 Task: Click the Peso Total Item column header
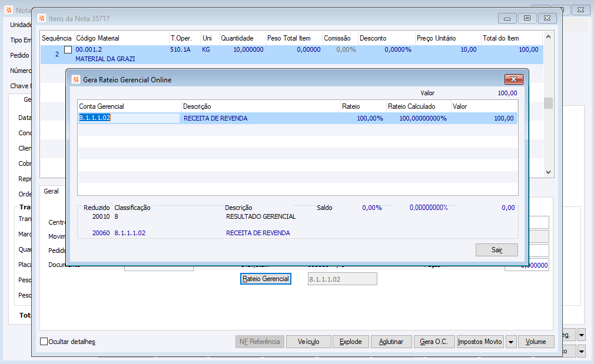(294, 38)
